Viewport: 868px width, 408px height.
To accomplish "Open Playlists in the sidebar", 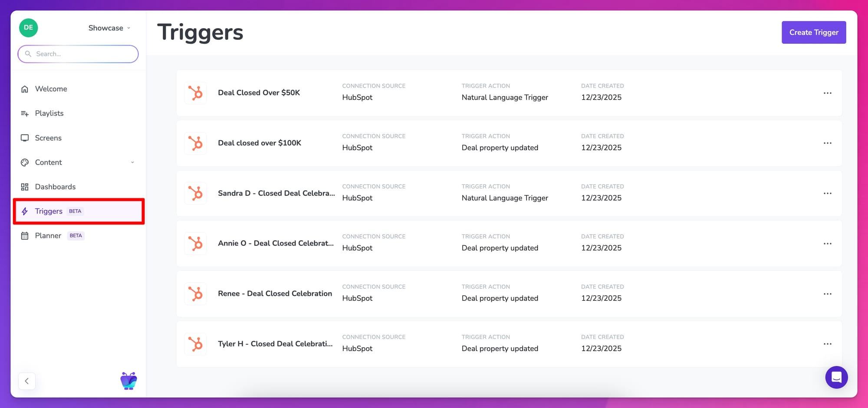I will coord(49,113).
